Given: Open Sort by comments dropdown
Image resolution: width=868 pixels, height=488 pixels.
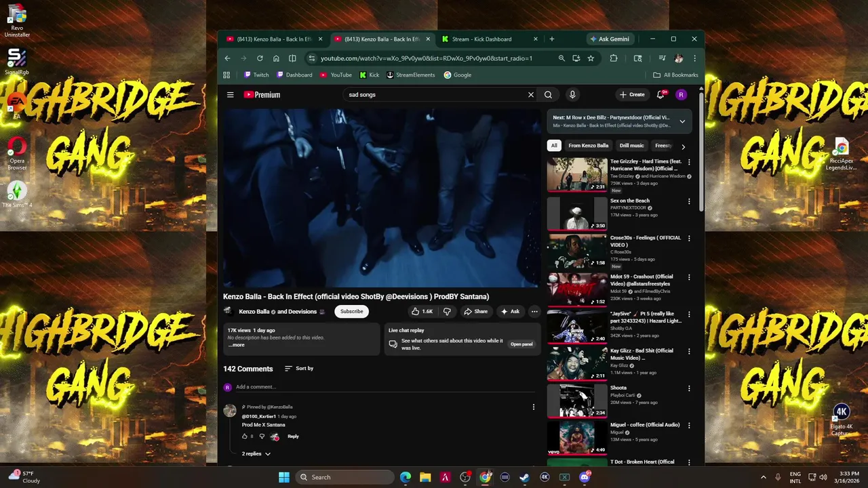Looking at the screenshot, I should (299, 369).
